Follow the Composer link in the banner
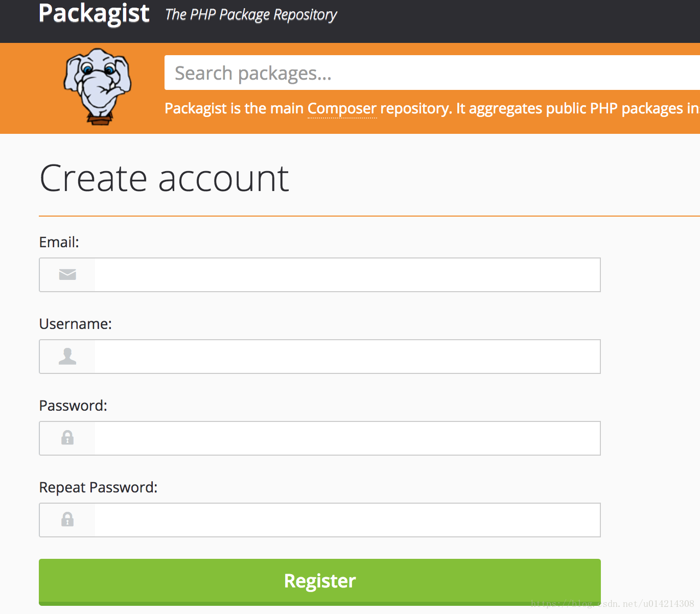The width and height of the screenshot is (700, 614). coord(342,108)
